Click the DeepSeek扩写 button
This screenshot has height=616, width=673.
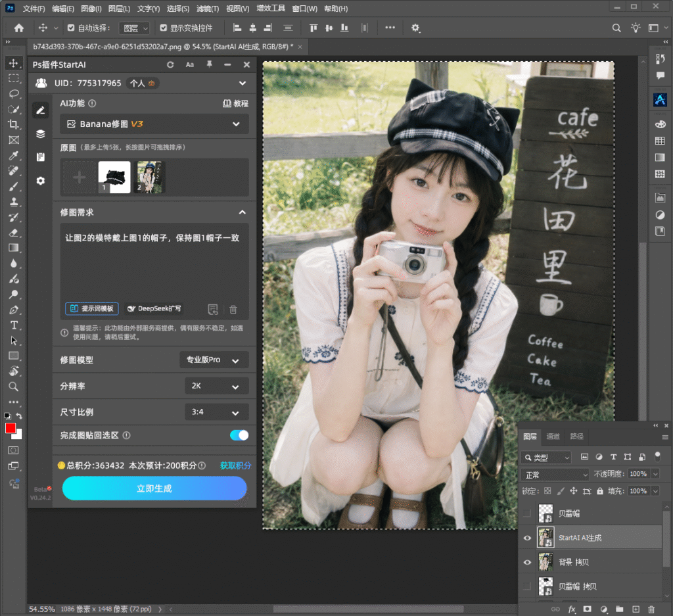tap(154, 308)
